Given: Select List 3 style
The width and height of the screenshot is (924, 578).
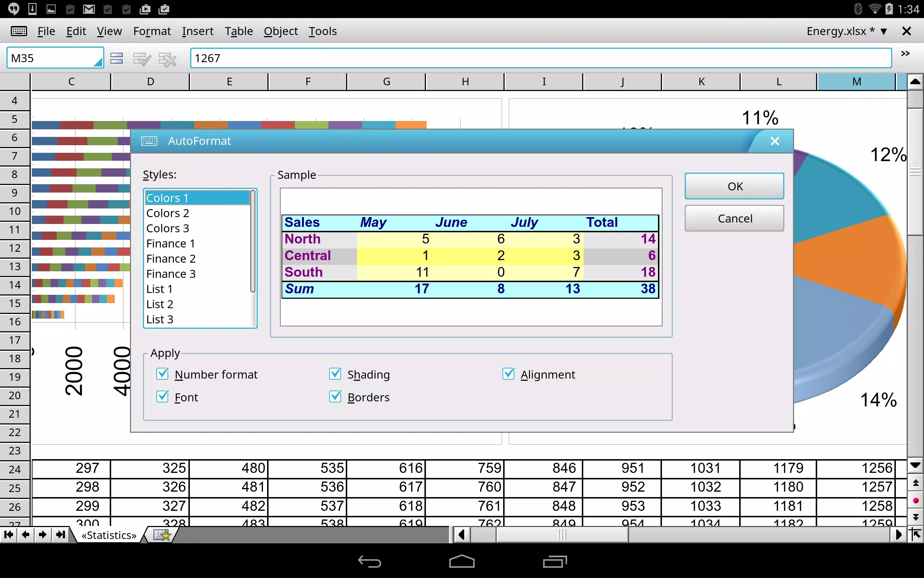Looking at the screenshot, I should (197, 319).
